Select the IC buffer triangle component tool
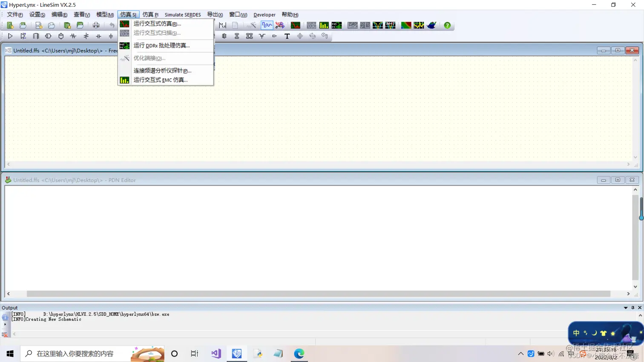Screen dimensions: 644x362 (10, 36)
